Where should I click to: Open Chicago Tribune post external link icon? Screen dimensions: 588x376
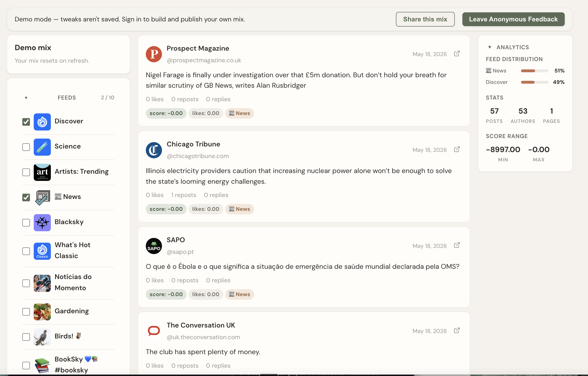(x=457, y=149)
